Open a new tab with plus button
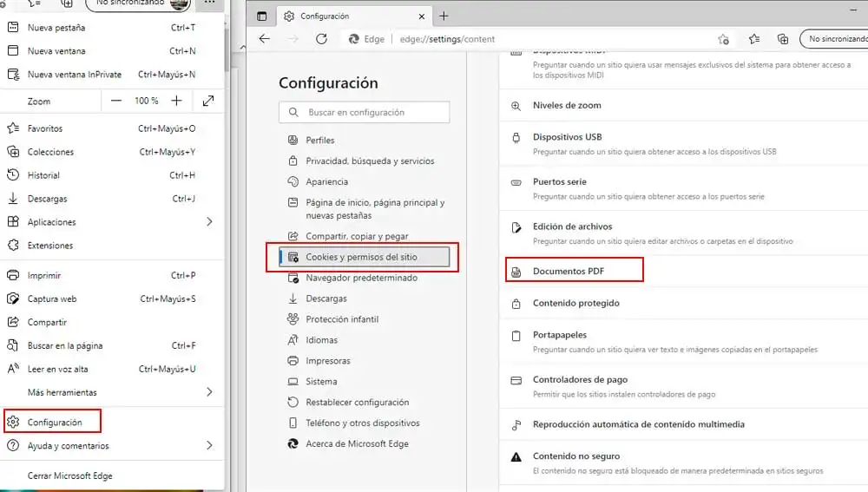The image size is (868, 492). coord(444,16)
